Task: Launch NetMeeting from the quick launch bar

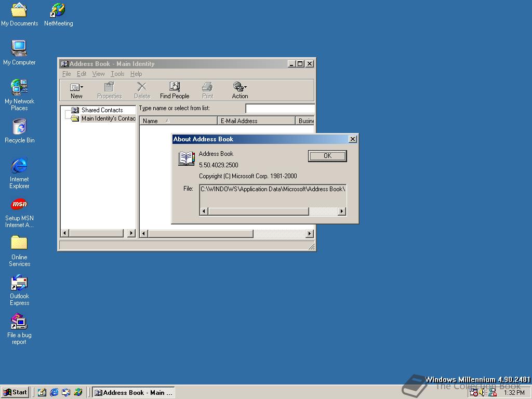Action: click(78, 393)
